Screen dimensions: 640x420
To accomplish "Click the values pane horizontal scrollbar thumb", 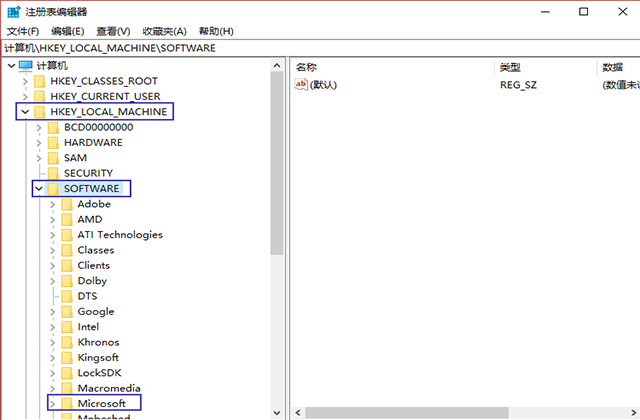I will point(407,413).
